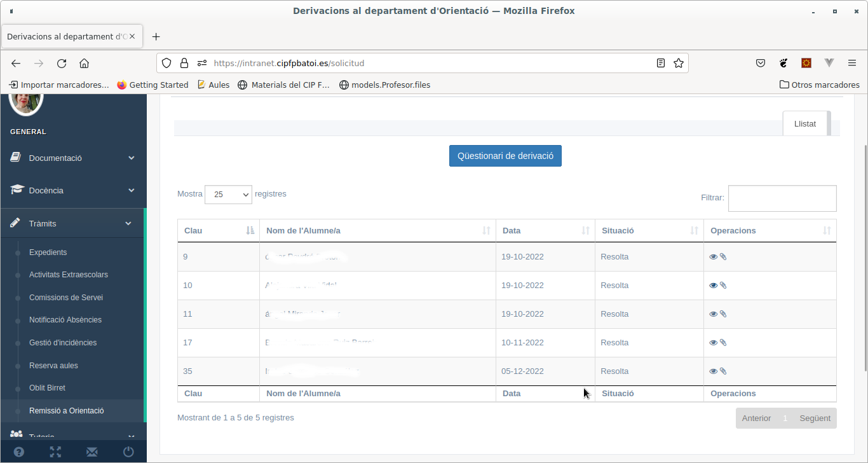Show record 11 using the eye icon
Viewport: 868px width, 463px height.
pyautogui.click(x=713, y=314)
